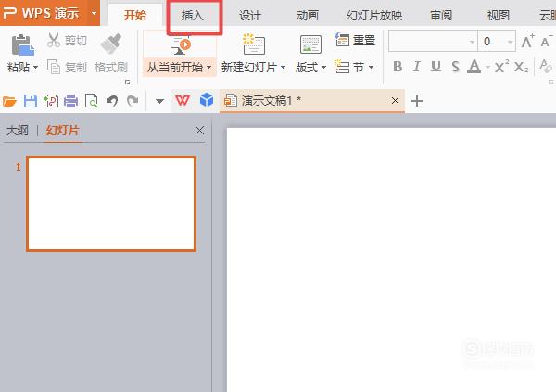Click the Cut scissors icon
This screenshot has width=556, height=392.
pos(54,41)
